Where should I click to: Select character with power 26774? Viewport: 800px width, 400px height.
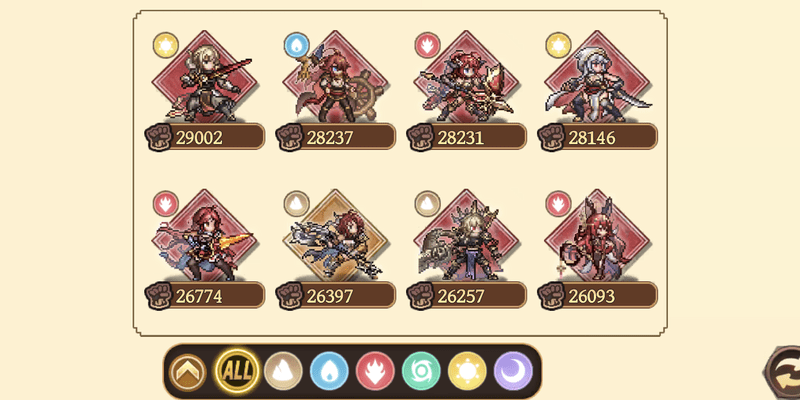pyautogui.click(x=206, y=236)
